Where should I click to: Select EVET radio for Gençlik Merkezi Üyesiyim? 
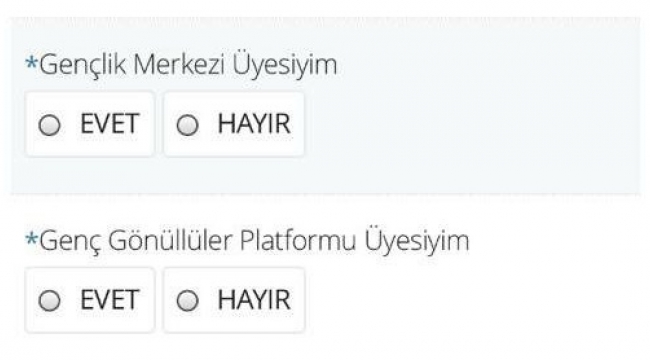pos(50,125)
